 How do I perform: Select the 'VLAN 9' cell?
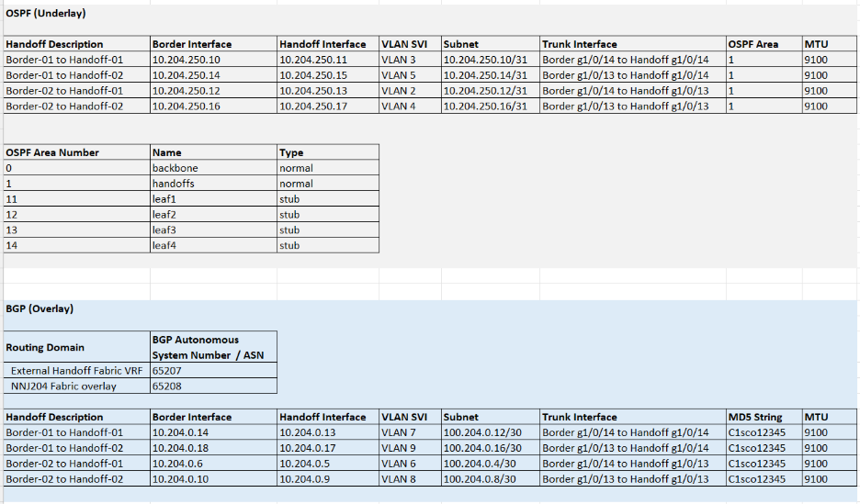click(x=411, y=448)
